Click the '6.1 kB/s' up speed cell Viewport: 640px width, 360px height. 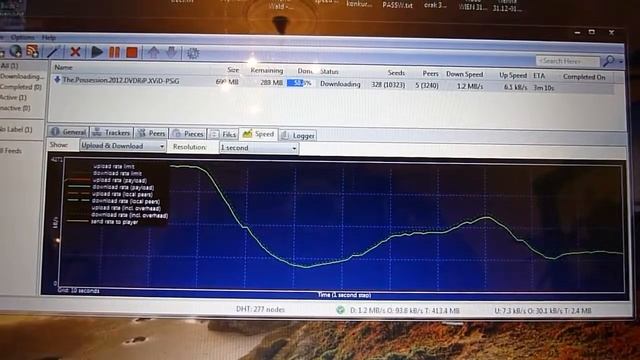coord(516,87)
